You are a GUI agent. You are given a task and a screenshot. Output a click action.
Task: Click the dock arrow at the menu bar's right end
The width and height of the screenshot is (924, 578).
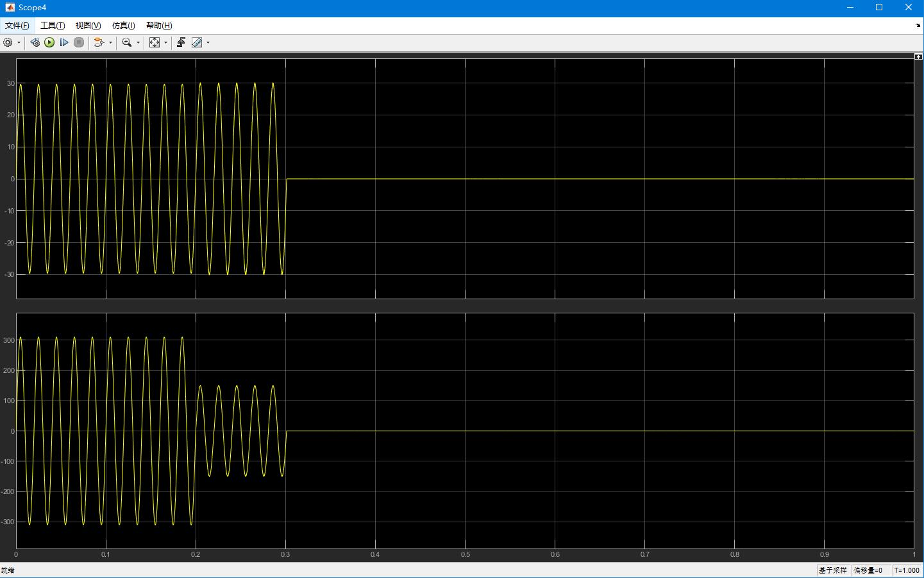(x=918, y=26)
